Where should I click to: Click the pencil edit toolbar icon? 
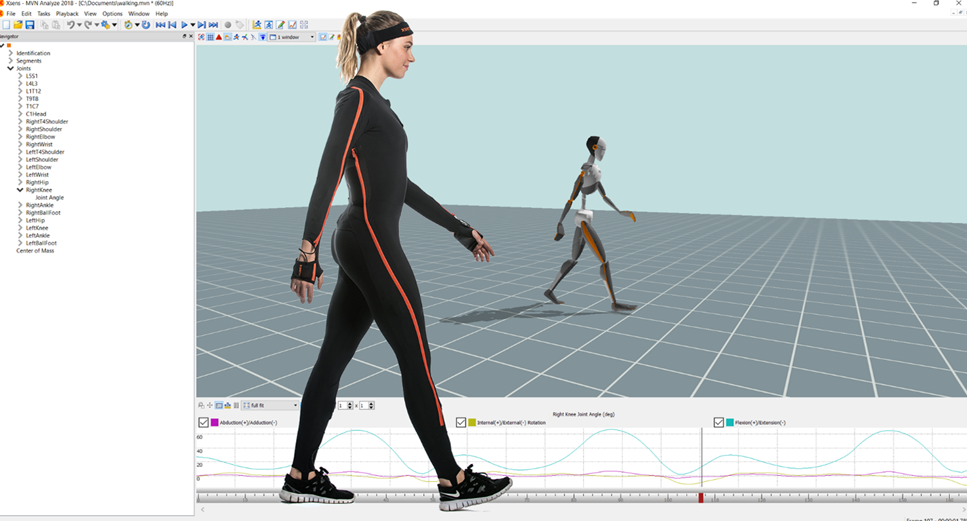281,25
